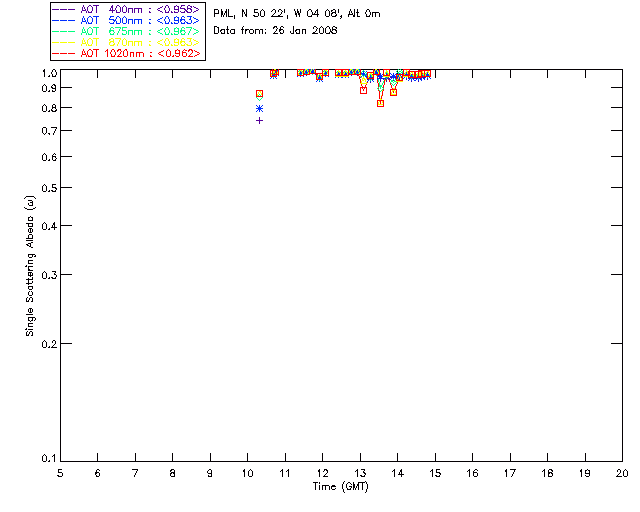Click the AOT 675nm legend entry
The image size is (640, 512).
coord(126,31)
